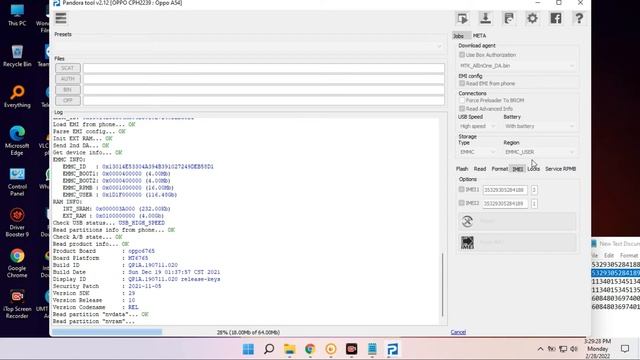Image resolution: width=640 pixels, height=360 pixels.
Task: Open the Battery dropdown
Action: coord(540,126)
